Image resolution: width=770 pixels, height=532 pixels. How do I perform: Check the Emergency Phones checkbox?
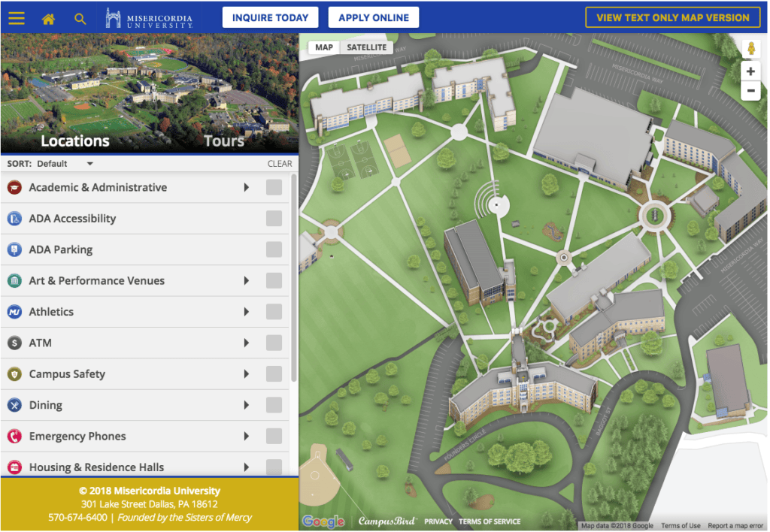[x=274, y=437]
